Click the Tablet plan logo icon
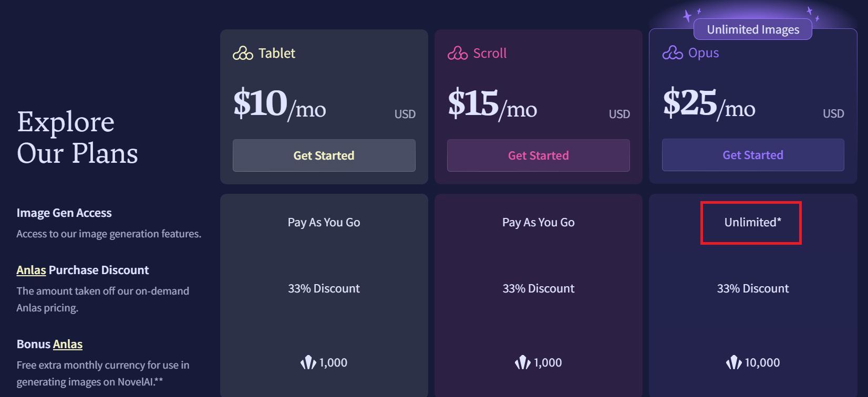This screenshot has width=868, height=397. pyautogui.click(x=243, y=54)
